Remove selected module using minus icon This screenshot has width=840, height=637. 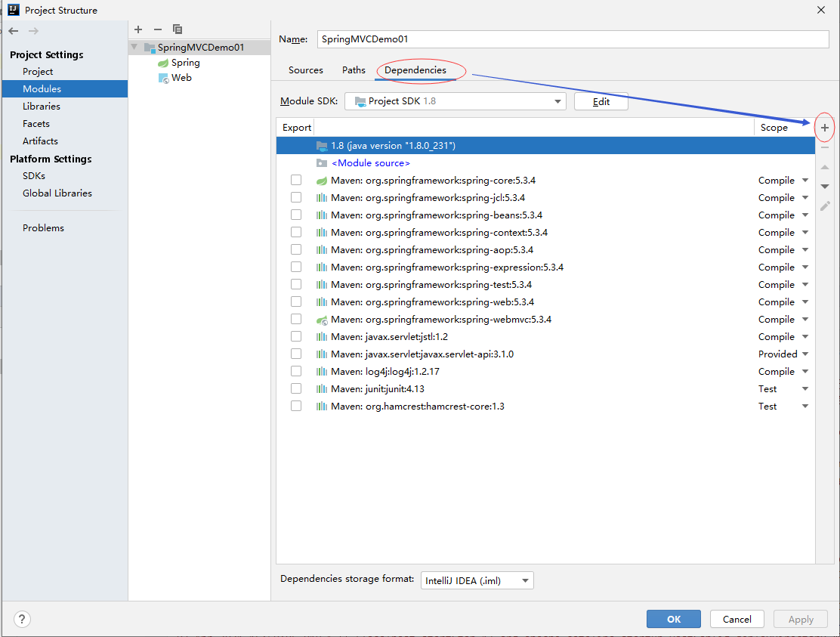(158, 29)
